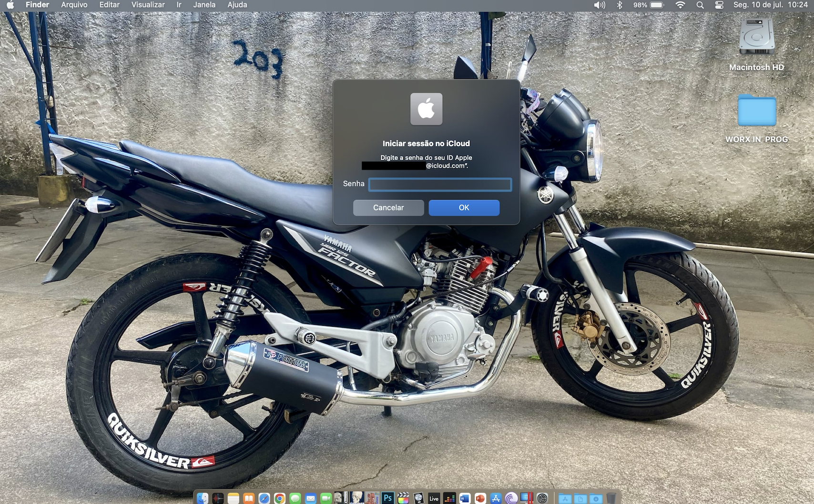The height and width of the screenshot is (504, 814).
Task: Open Microsoft Word in the dock
Action: tap(465, 498)
